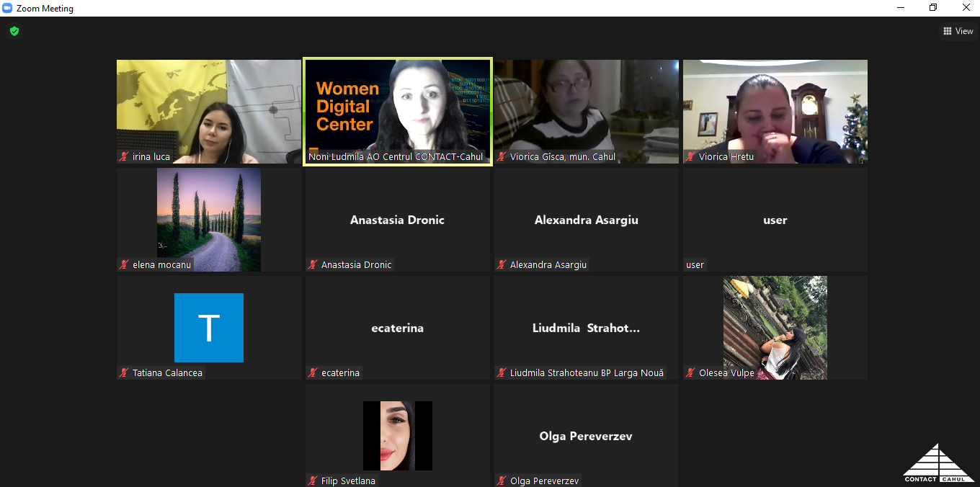
Task: Click Tatiana Calancea's muted microphone icon
Action: [125, 373]
